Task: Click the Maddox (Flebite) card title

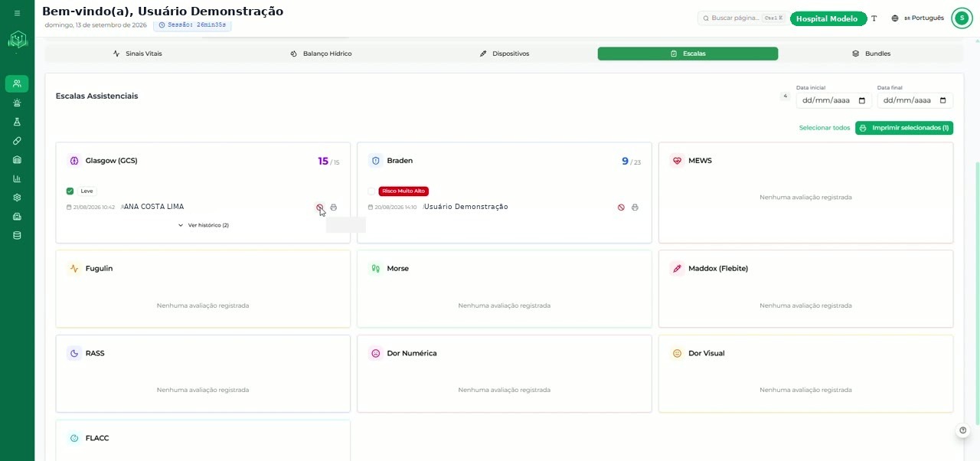Action: pos(718,269)
